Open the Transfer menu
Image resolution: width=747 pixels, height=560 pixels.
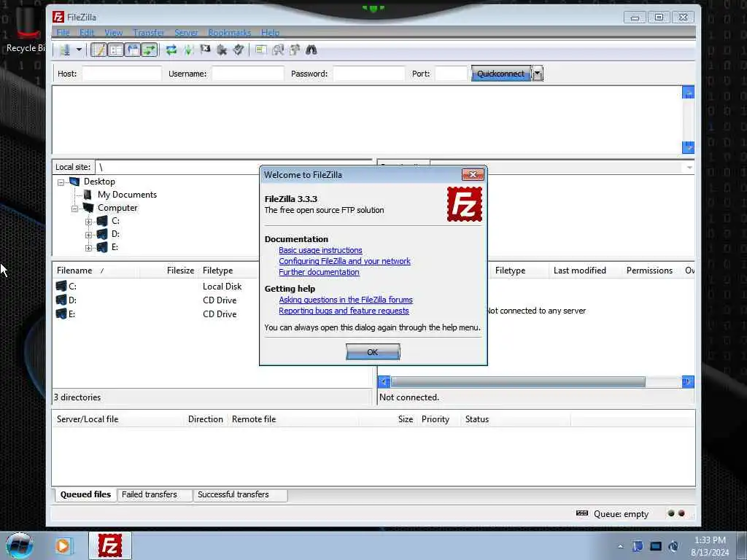(148, 32)
